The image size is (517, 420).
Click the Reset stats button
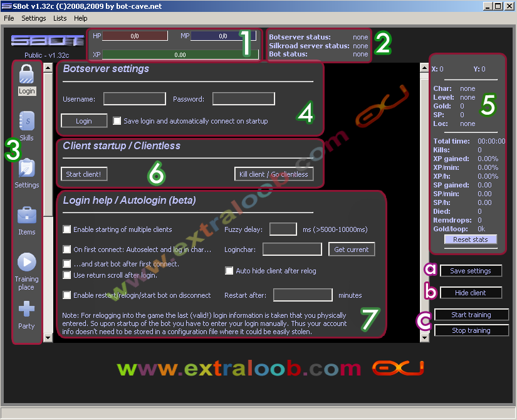pyautogui.click(x=471, y=239)
